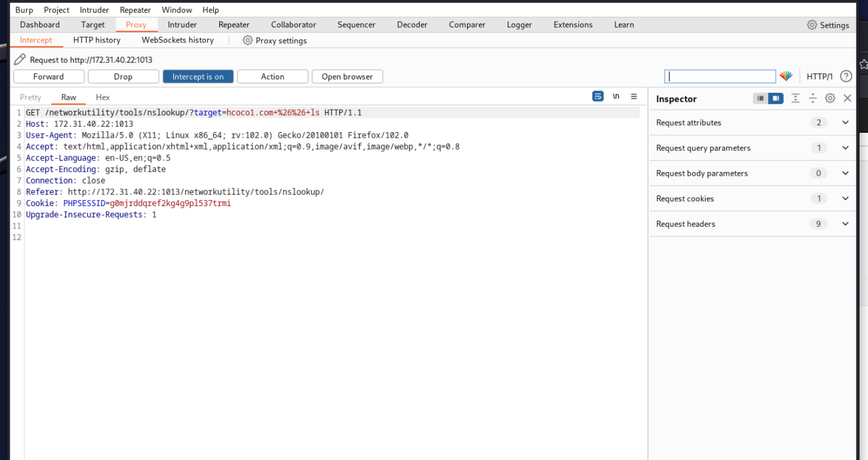Click the User-Agent header line
The width and height of the screenshot is (868, 460).
tap(217, 135)
